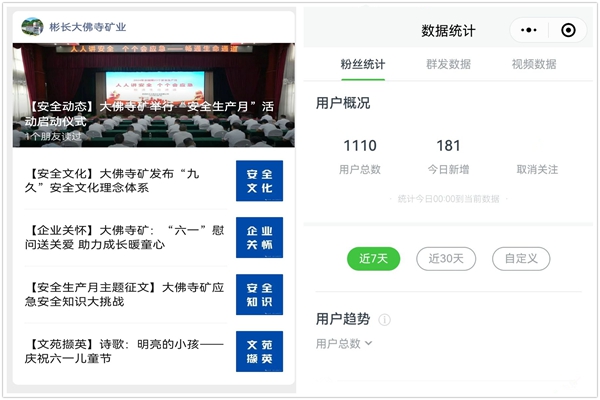
Task: Click the mini program close circle icon
Action: coord(568,30)
